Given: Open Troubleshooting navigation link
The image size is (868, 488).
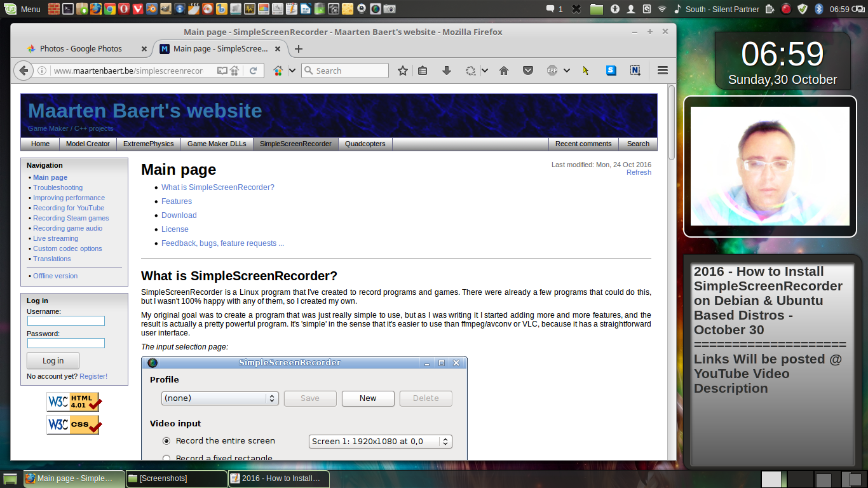Looking at the screenshot, I should [58, 187].
